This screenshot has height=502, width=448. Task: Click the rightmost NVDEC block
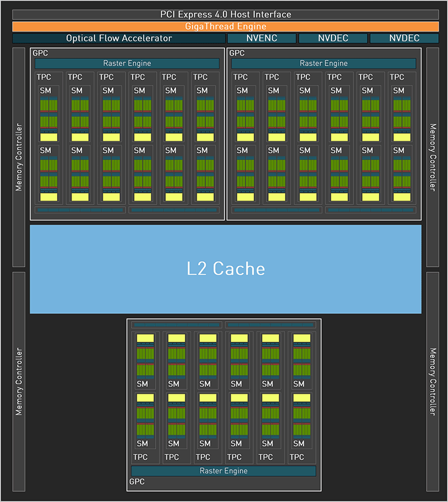pyautogui.click(x=404, y=38)
